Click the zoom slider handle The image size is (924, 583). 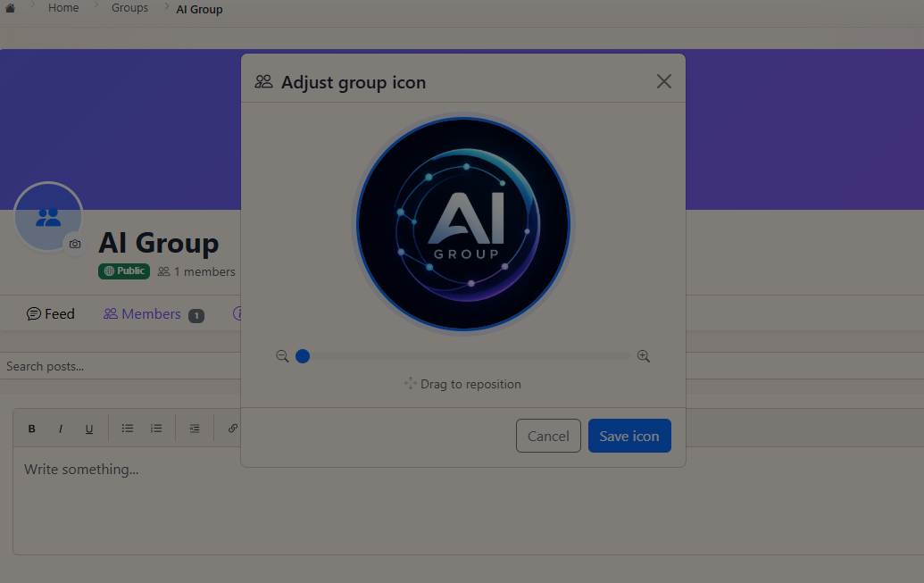tap(303, 356)
